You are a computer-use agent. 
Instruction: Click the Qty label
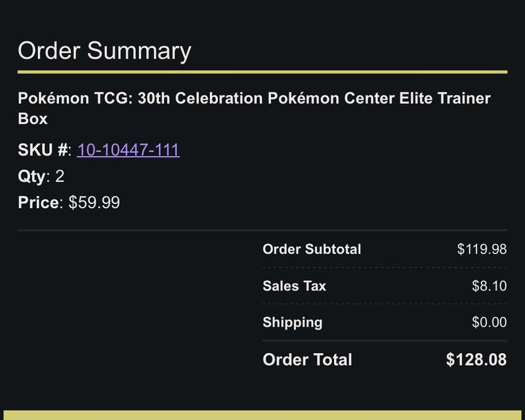[31, 177]
